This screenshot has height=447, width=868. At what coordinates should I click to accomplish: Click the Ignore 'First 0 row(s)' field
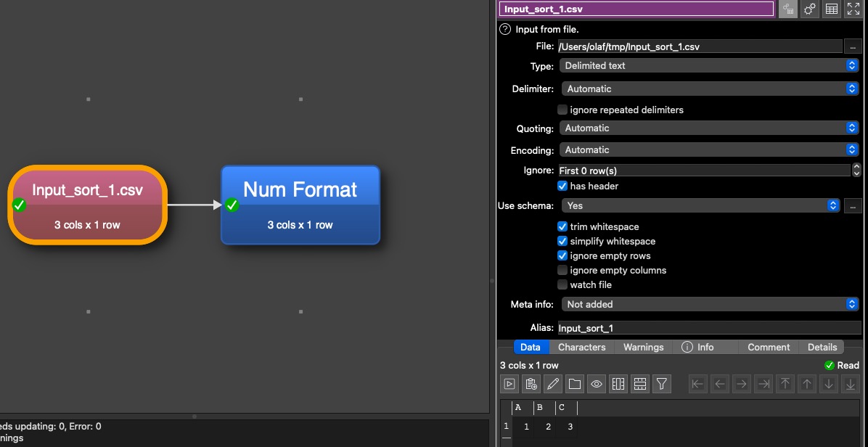(704, 171)
